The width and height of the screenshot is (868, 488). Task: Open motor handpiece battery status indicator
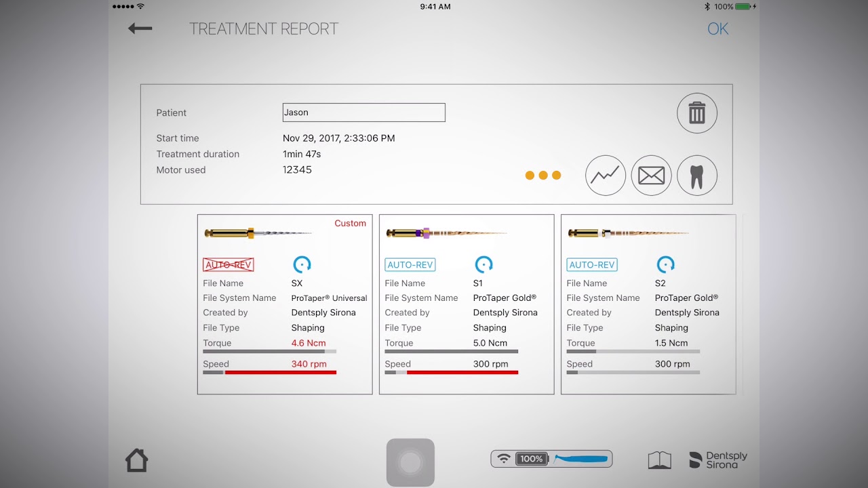coord(551,459)
